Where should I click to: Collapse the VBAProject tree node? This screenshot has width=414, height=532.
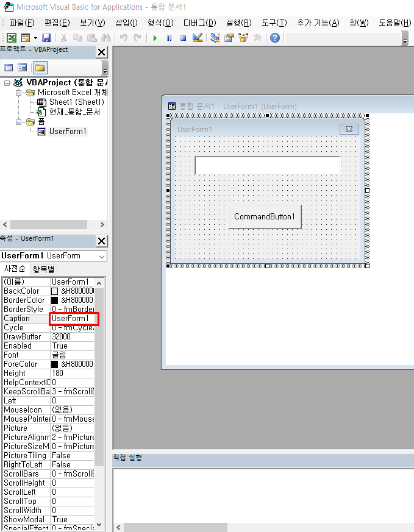click(7, 83)
